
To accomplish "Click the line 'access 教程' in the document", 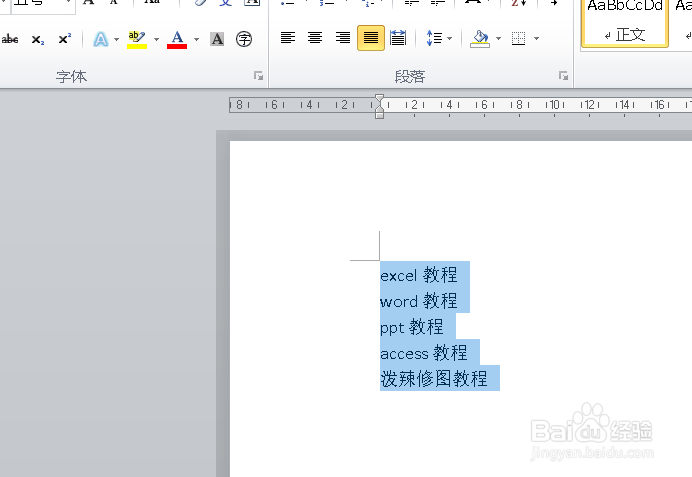I will point(424,353).
